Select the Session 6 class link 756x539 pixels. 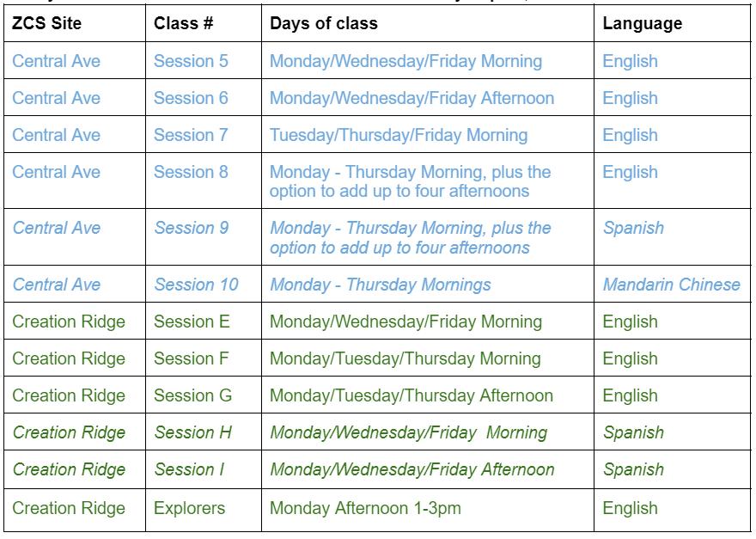191,98
